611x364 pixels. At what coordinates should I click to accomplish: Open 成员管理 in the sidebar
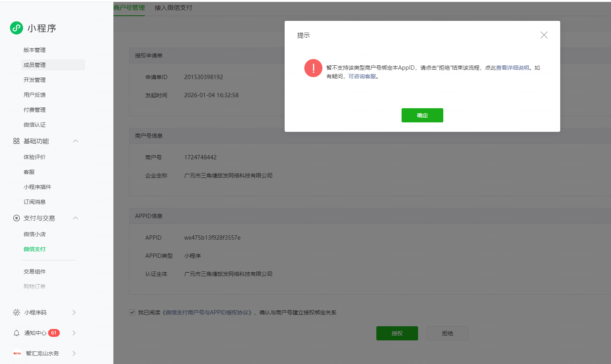[x=53, y=65]
